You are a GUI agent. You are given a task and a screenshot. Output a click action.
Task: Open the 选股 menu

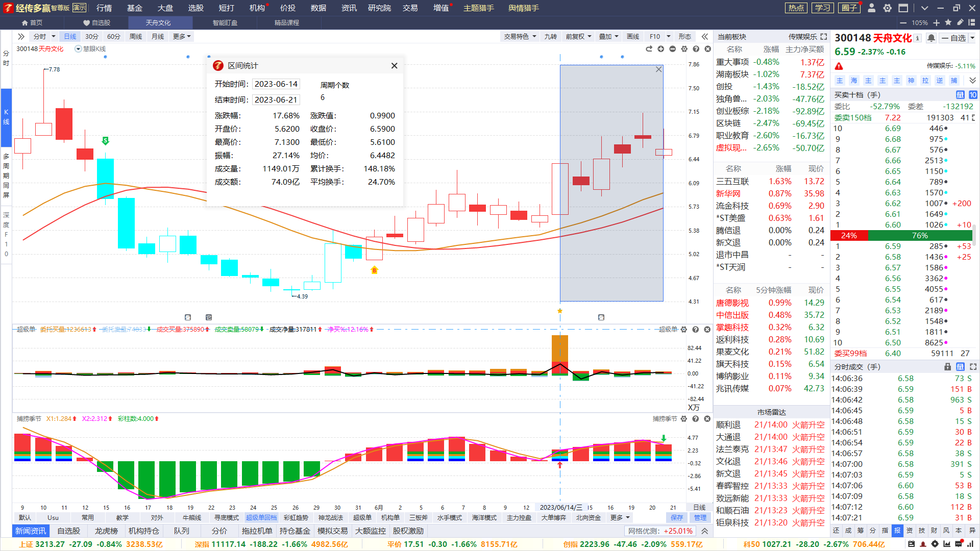(196, 8)
